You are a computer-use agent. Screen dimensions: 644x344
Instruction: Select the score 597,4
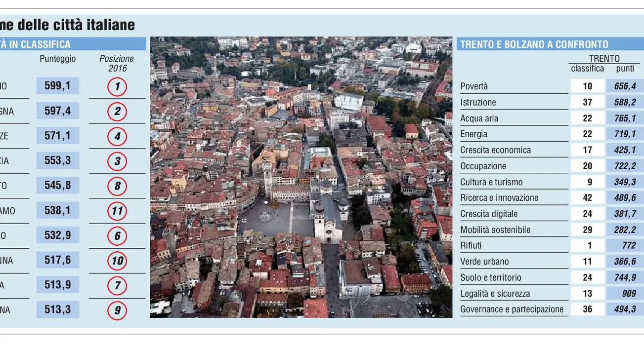tap(58, 111)
